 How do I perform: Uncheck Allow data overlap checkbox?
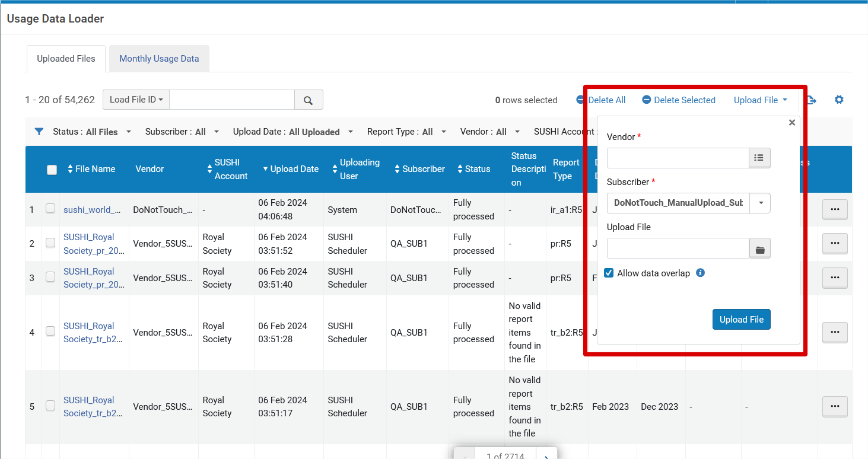pyautogui.click(x=609, y=273)
